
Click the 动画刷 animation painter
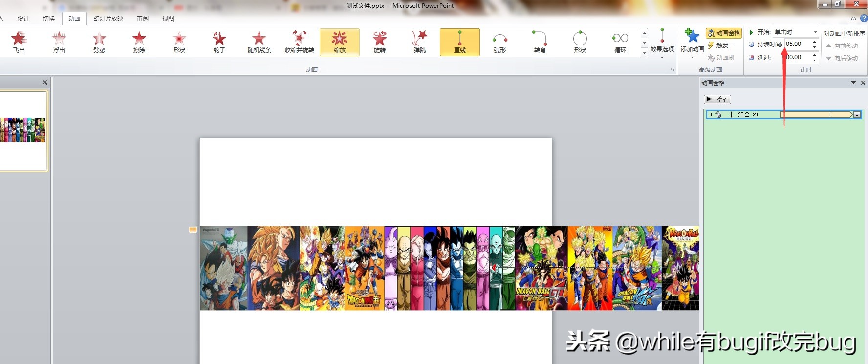coord(721,58)
